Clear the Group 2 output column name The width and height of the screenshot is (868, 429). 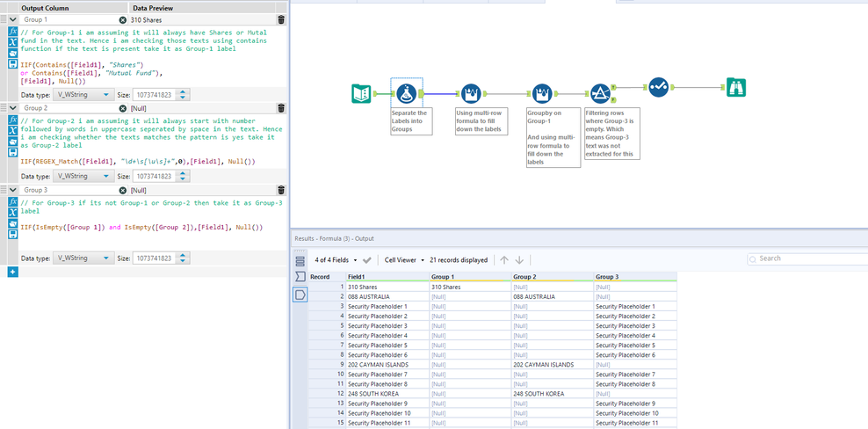(x=122, y=108)
